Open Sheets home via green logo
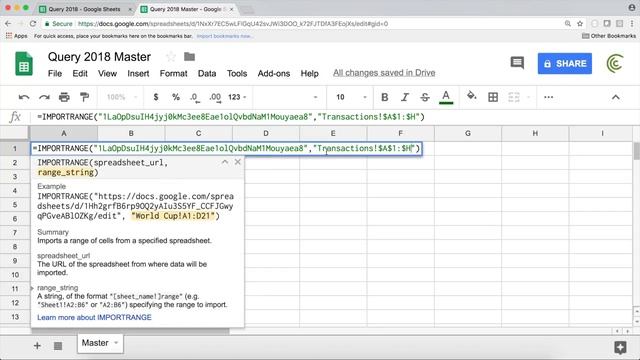Viewport: 640px width, 360px height. [x=24, y=64]
